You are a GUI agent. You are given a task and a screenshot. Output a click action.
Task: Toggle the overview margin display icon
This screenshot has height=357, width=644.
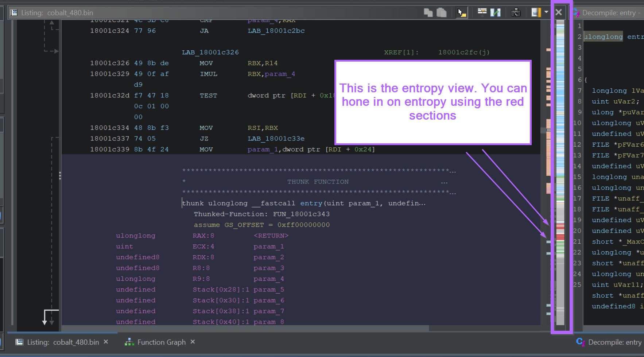535,13
